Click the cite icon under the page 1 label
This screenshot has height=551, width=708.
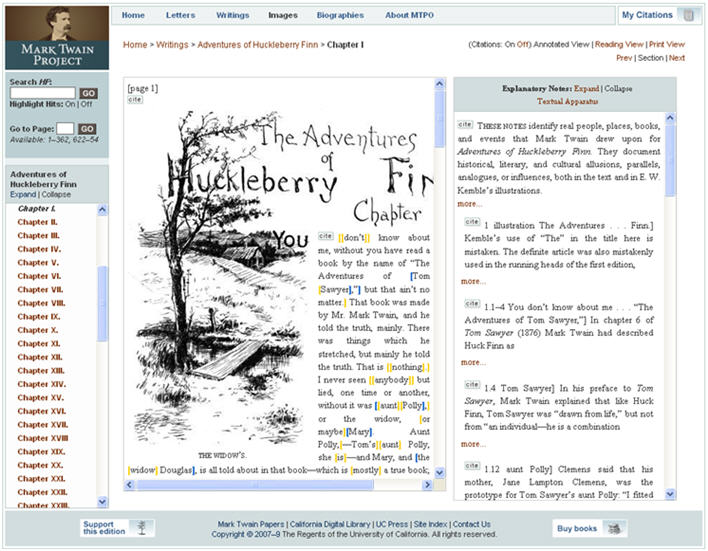point(135,99)
